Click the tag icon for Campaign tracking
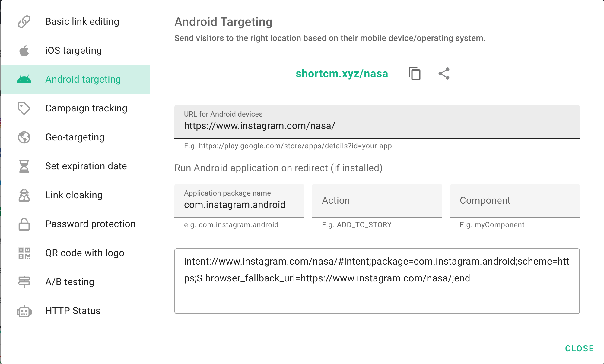Viewport: 604px width, 364px height. [24, 108]
